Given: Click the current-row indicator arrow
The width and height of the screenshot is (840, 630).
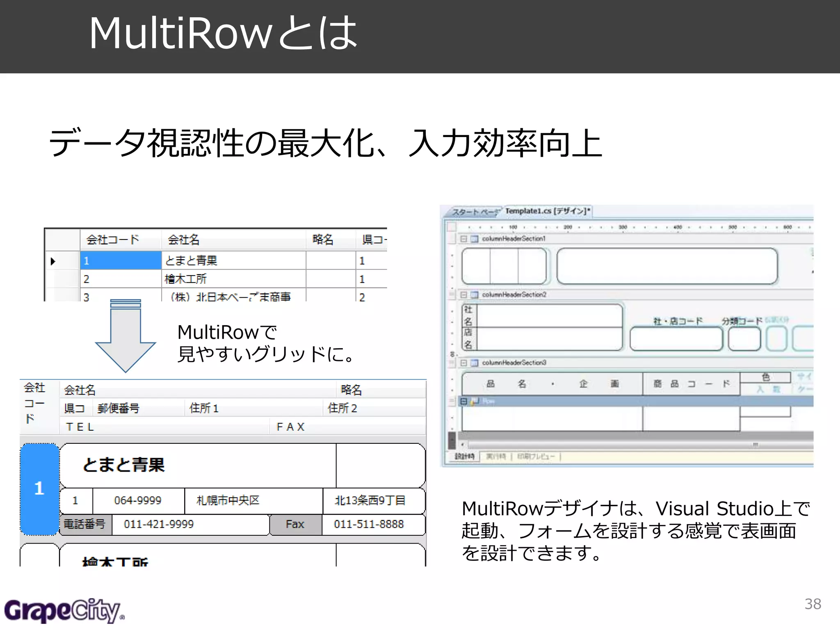Looking at the screenshot, I should click(x=53, y=261).
